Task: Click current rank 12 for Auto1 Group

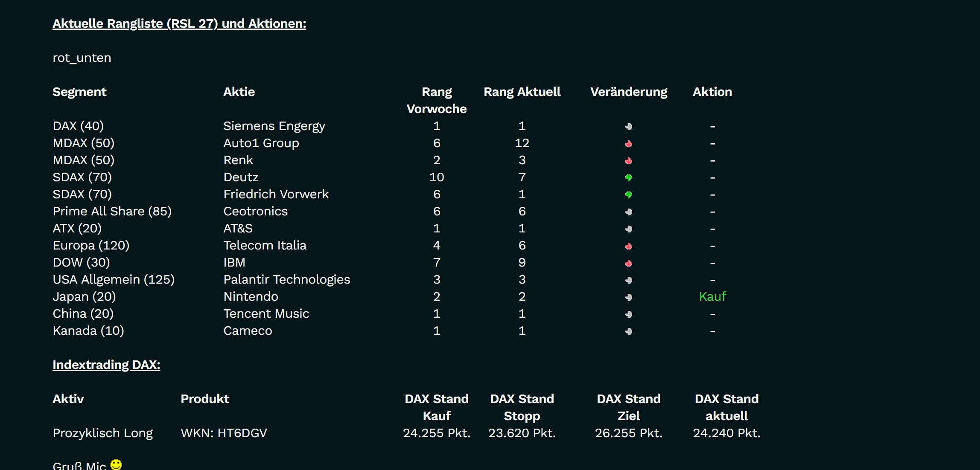Action: coord(522,143)
